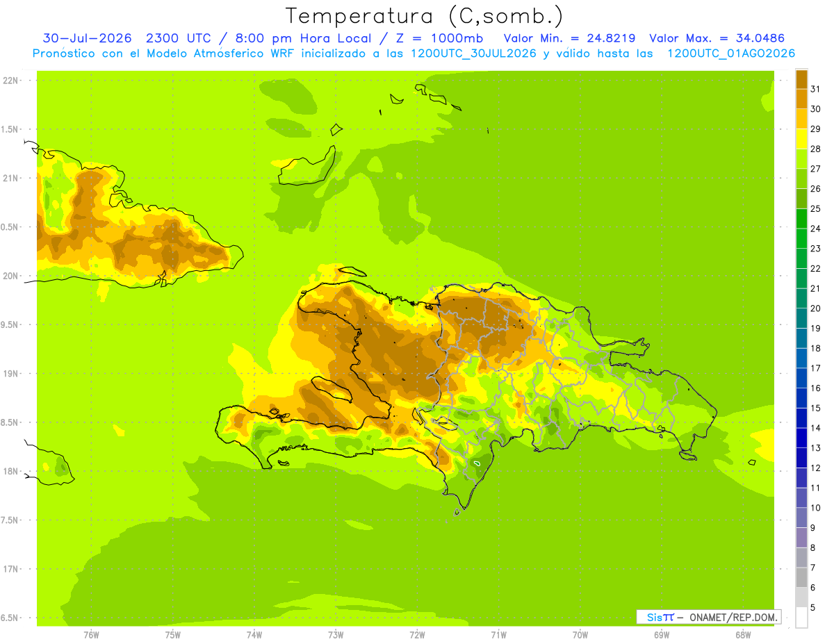Click the '1200UTC_30JUL2026' initialization time
Screen dimensions: 834x644
coord(473,53)
